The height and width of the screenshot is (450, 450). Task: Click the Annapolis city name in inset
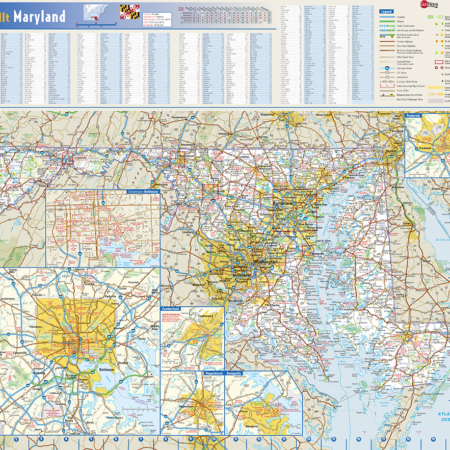coord(252,426)
